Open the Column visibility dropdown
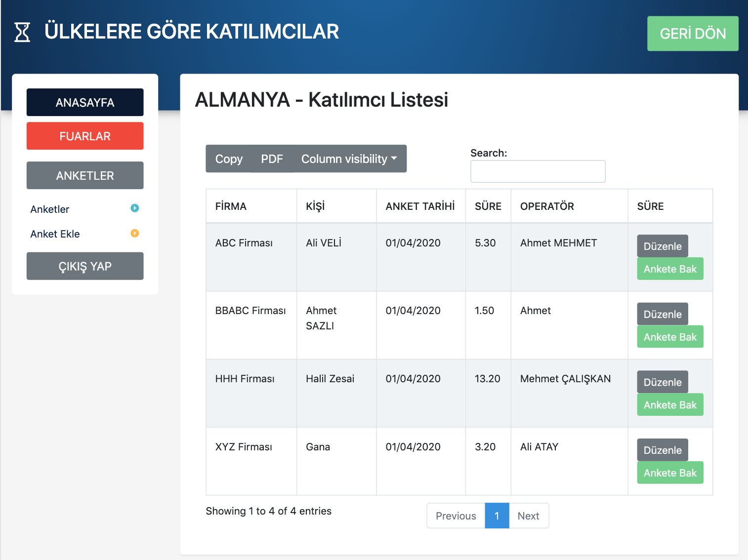This screenshot has width=748, height=560. click(x=349, y=159)
